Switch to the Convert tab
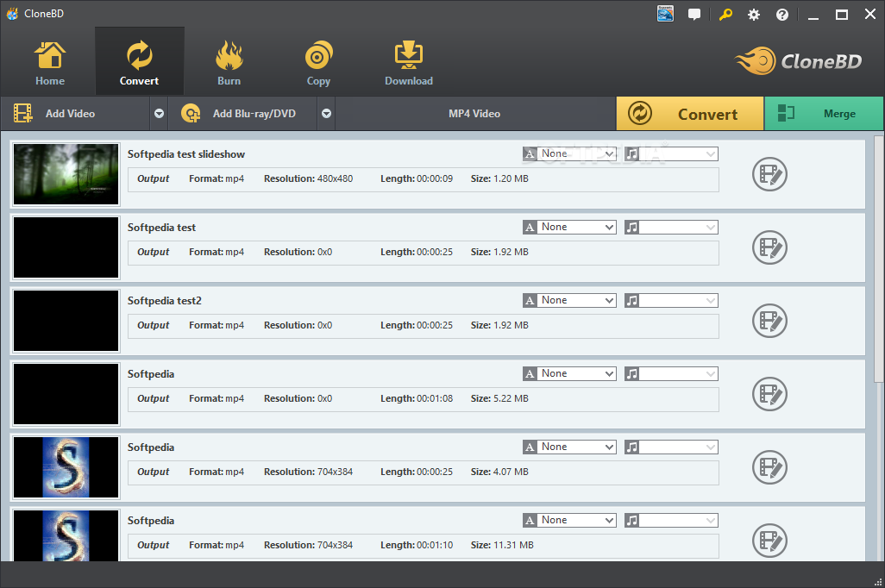 click(x=140, y=63)
